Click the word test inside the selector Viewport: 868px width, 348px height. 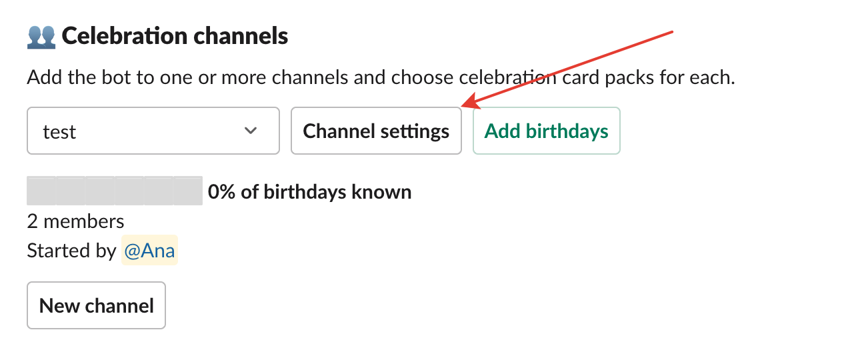pos(59,131)
